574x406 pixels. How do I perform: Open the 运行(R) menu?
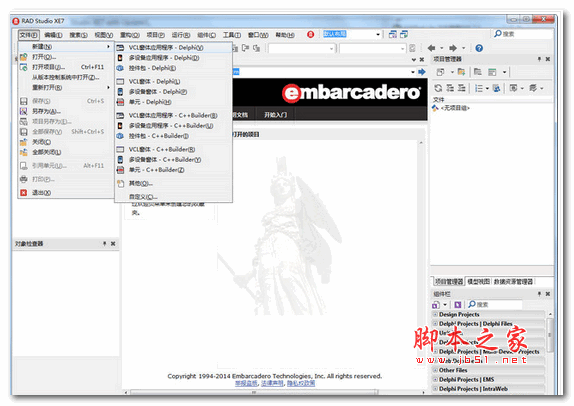(181, 35)
